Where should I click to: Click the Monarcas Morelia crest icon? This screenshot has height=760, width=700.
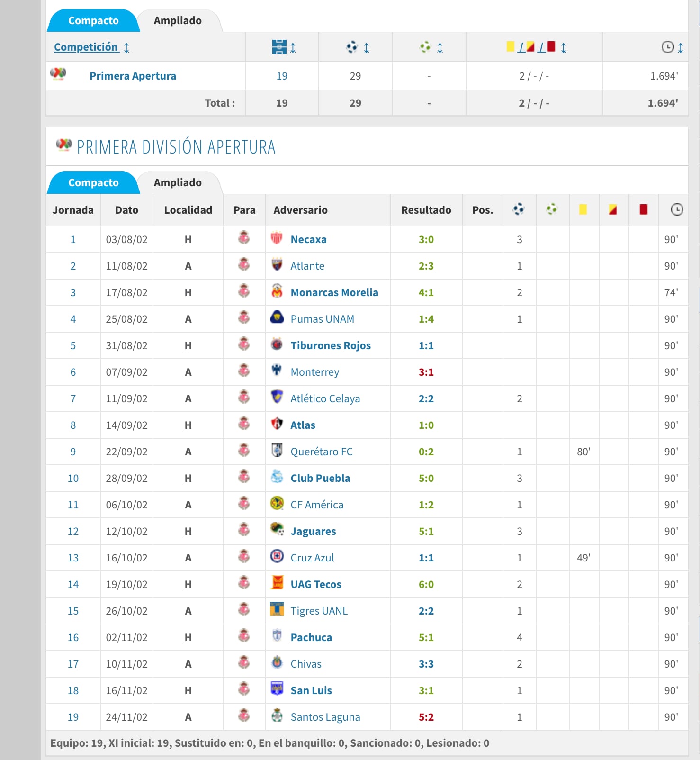pyautogui.click(x=277, y=291)
